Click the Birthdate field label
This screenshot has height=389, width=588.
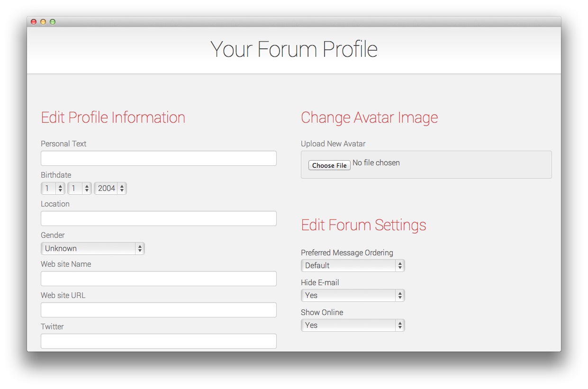click(x=56, y=175)
